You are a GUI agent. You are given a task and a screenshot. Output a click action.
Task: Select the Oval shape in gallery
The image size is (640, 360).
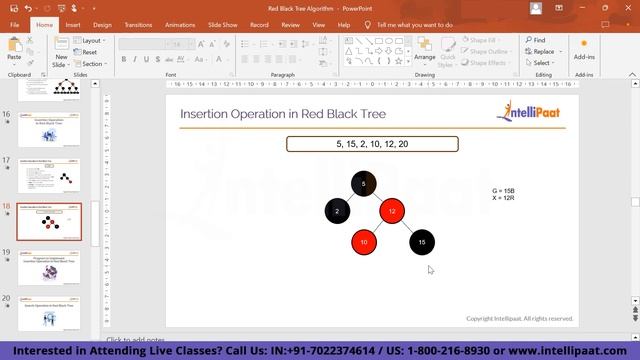point(389,41)
